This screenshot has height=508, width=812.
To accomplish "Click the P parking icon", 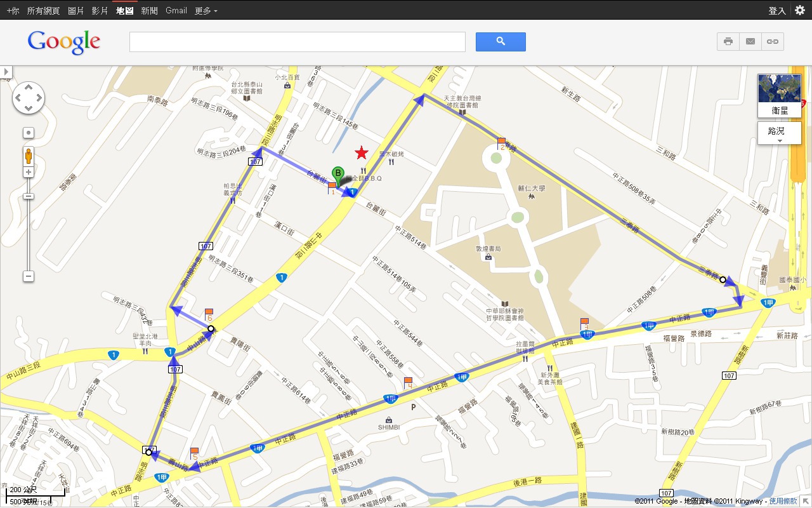I will tap(414, 407).
